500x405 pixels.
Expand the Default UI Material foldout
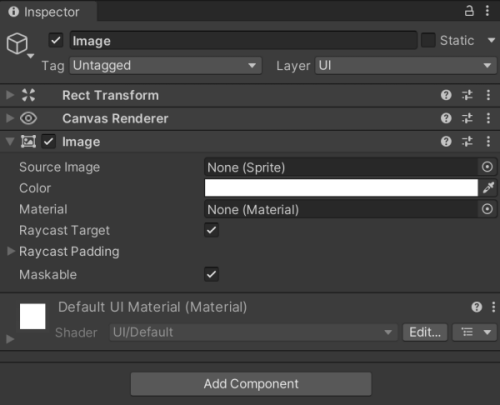pyautogui.click(x=10, y=339)
